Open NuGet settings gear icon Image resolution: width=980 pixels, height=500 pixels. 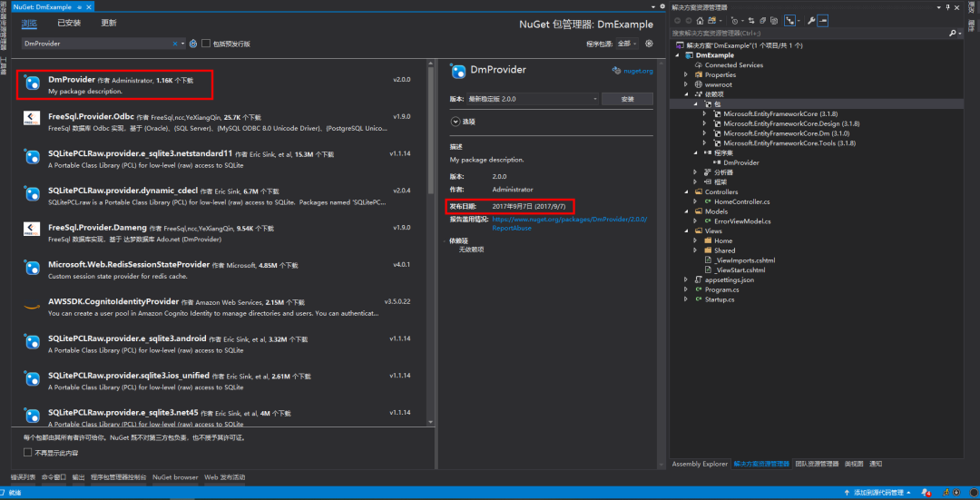pyautogui.click(x=649, y=44)
